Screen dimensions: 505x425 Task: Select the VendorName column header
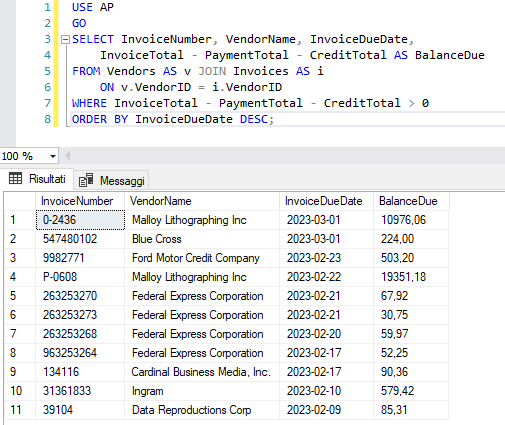pos(202,201)
